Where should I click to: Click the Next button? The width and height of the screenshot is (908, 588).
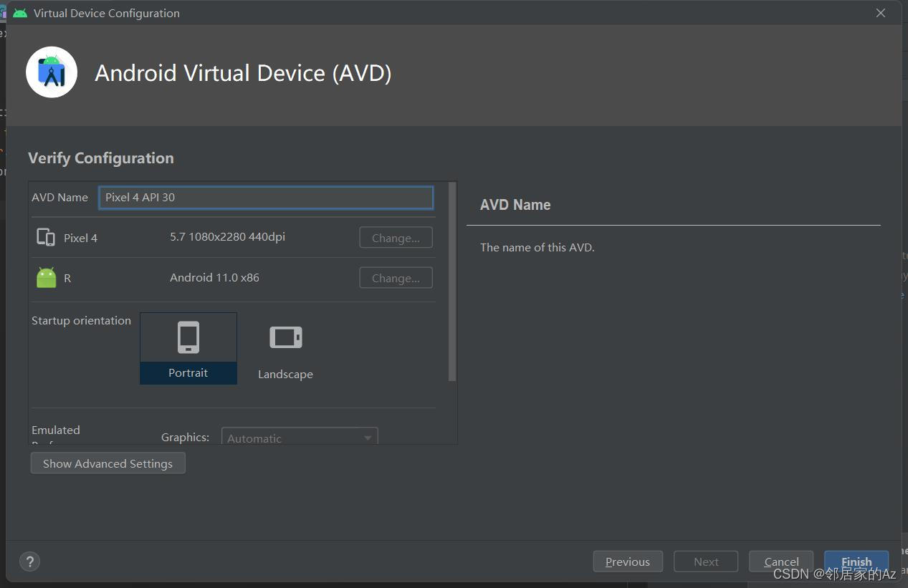tap(706, 562)
